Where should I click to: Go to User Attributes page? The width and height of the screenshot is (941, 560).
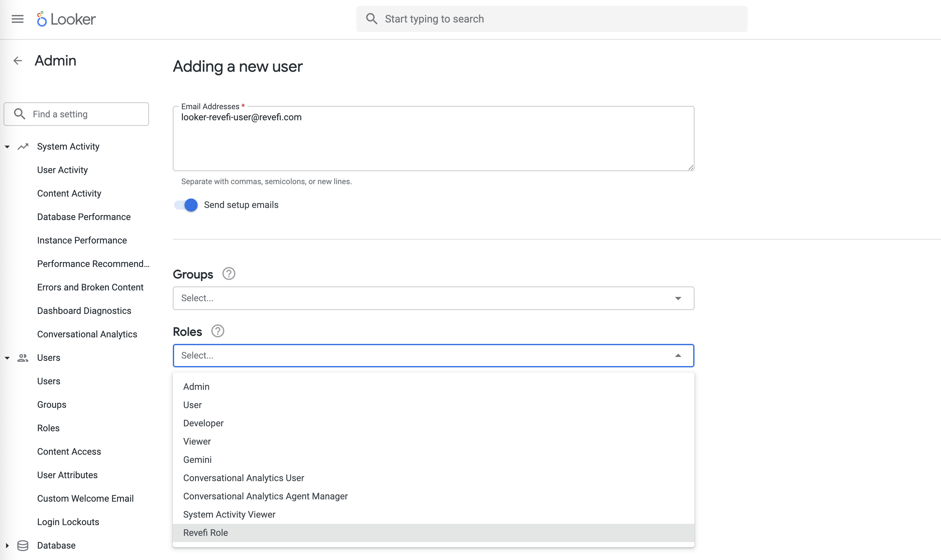pyautogui.click(x=67, y=475)
